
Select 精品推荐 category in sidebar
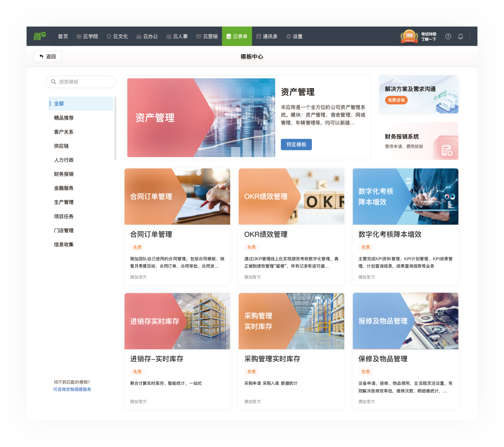[64, 118]
